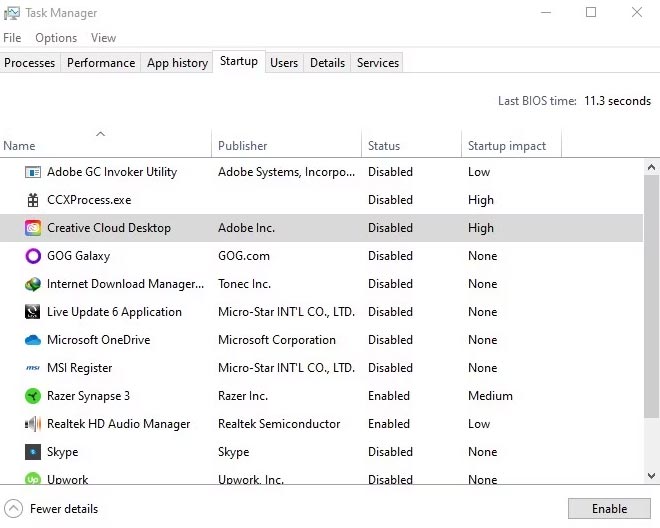The image size is (660, 528).
Task: Switch to the App history tab
Action: click(x=177, y=63)
